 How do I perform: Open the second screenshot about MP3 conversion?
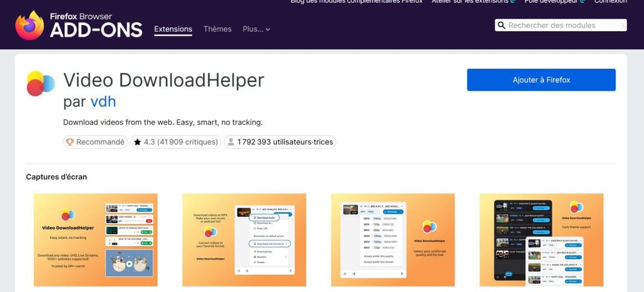tap(244, 240)
